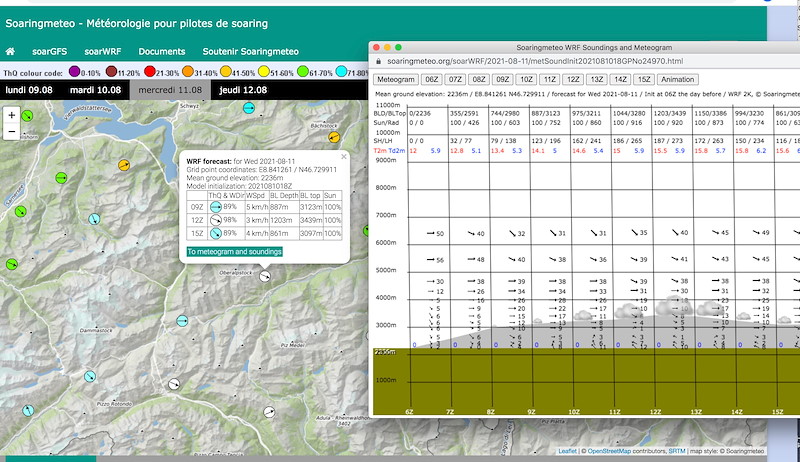Click the 887m BL Depth cell
The width and height of the screenshot is (800, 462).
[x=284, y=207]
